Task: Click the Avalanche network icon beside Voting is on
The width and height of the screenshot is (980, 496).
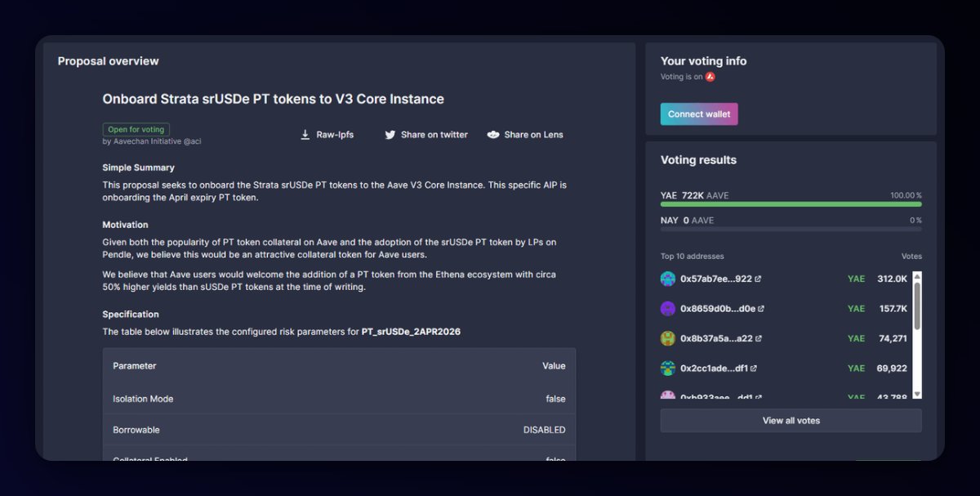Action: tap(710, 77)
